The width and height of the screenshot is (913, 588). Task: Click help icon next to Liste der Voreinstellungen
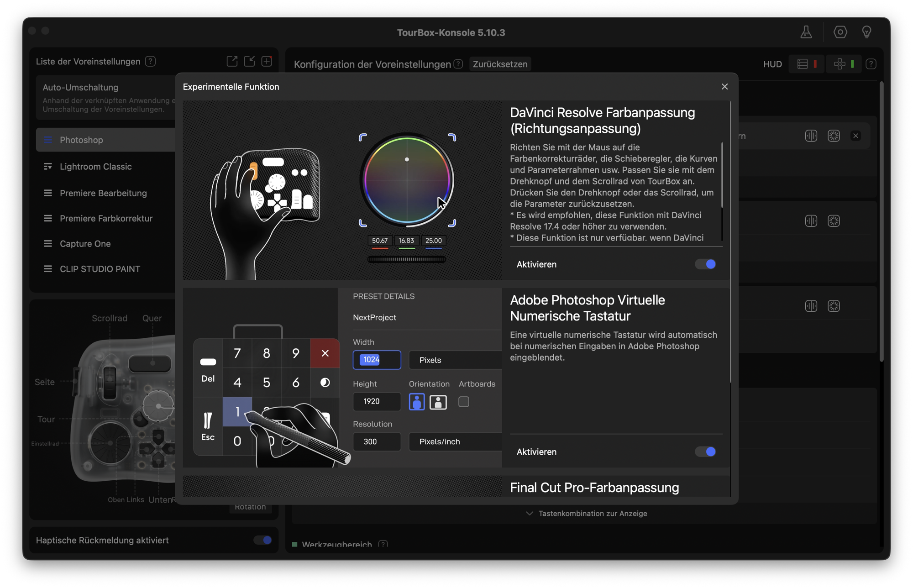150,61
